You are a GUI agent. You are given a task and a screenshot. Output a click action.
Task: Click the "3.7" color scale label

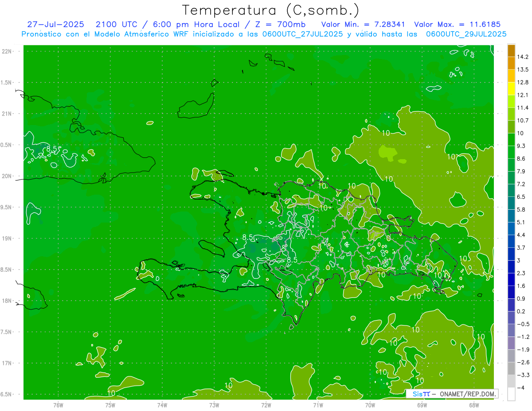521,247
